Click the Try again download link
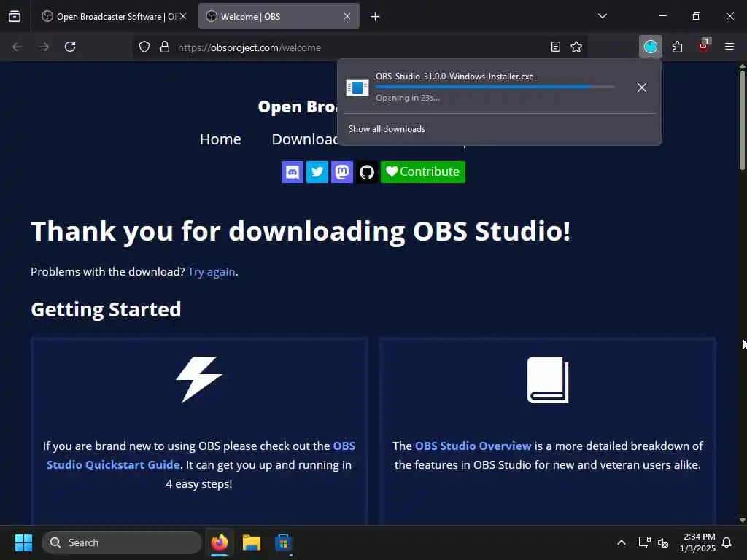The image size is (747, 560). pyautogui.click(x=212, y=271)
